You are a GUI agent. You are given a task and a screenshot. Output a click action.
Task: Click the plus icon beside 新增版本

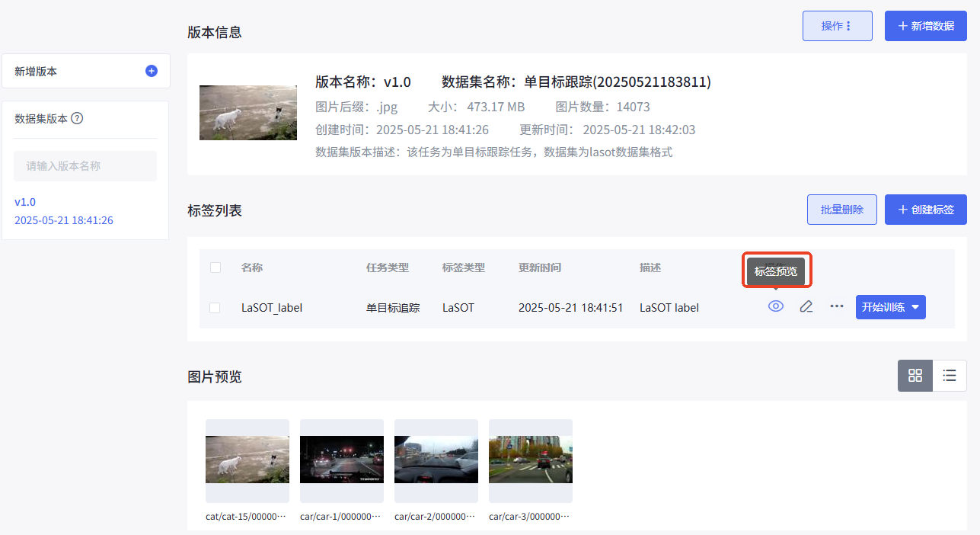151,71
